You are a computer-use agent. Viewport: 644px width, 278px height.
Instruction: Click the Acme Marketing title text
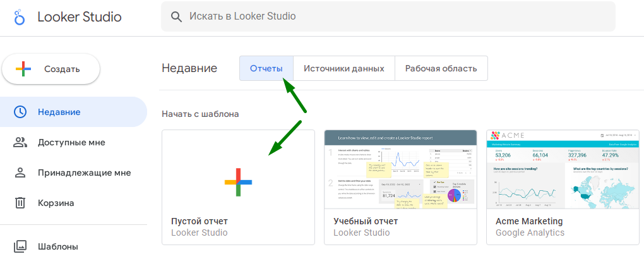(529, 221)
